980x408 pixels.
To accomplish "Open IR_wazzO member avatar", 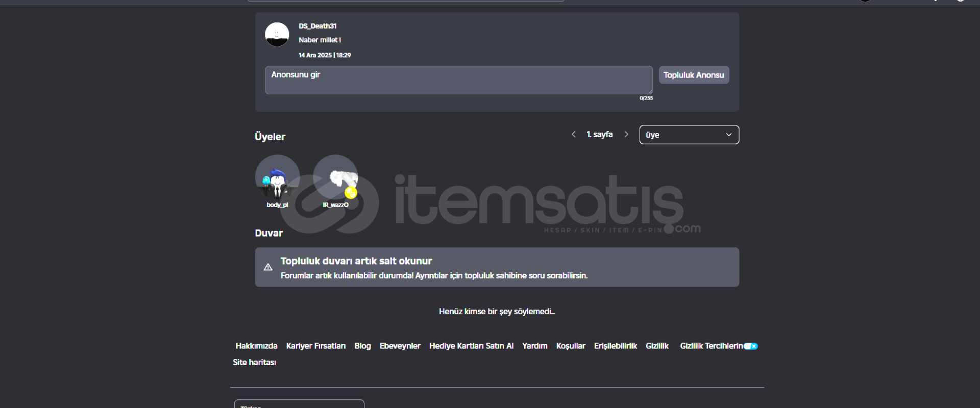I will click(x=335, y=177).
